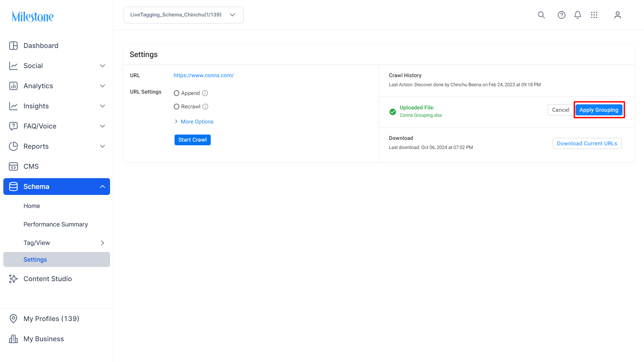Expand the FAQ/Voice menu chevron
This screenshot has width=644, height=362.
click(103, 126)
